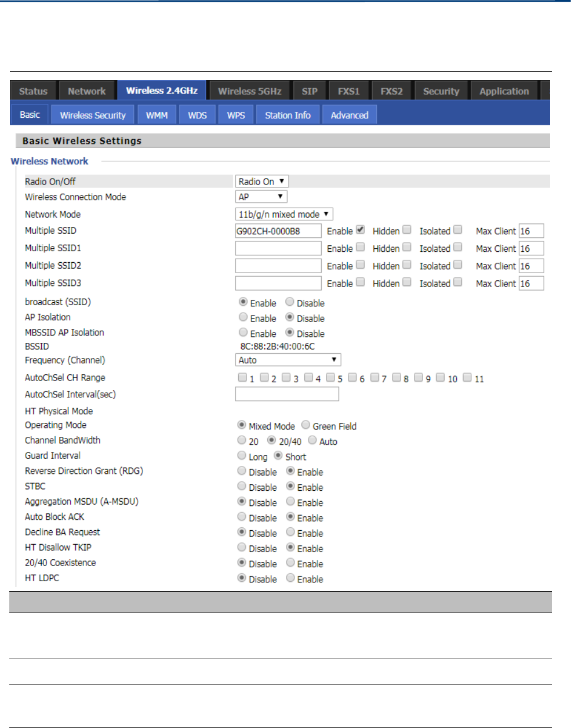The height and width of the screenshot is (728, 571).
Task: Check AutoChSel channel 11 box
Action: click(467, 378)
